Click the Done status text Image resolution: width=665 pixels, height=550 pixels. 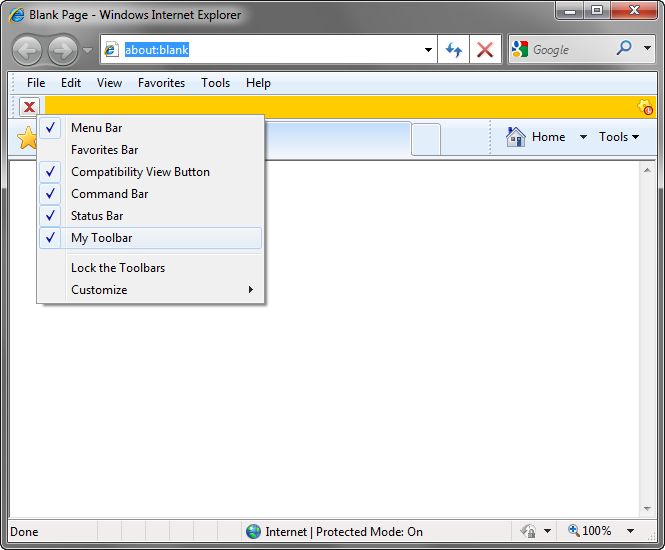tap(24, 532)
